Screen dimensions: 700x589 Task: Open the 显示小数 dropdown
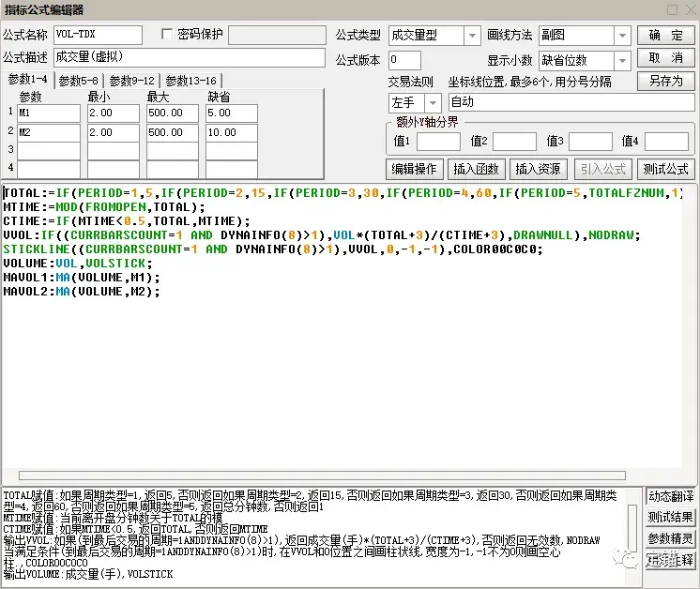click(622, 61)
